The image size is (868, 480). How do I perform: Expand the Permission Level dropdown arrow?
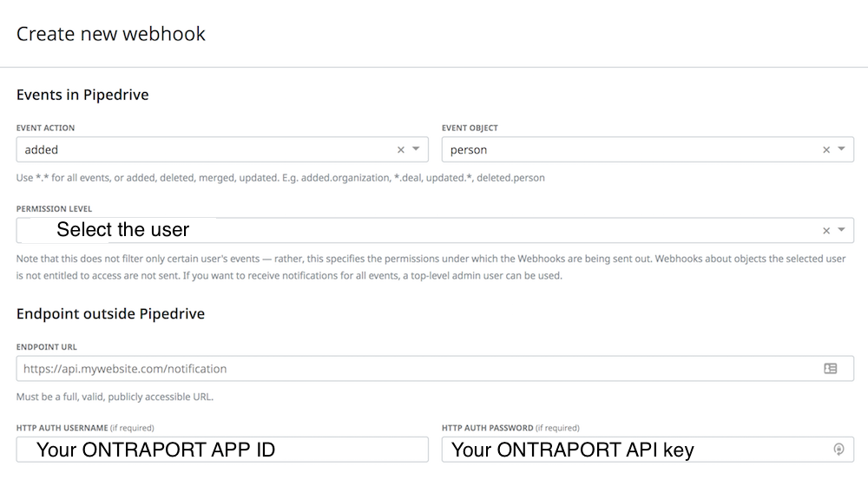click(841, 230)
